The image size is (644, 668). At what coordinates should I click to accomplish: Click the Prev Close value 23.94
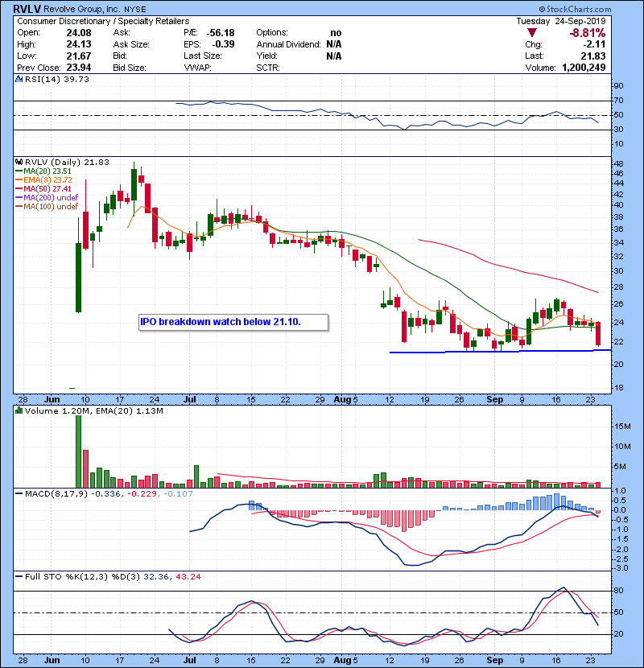pos(79,68)
